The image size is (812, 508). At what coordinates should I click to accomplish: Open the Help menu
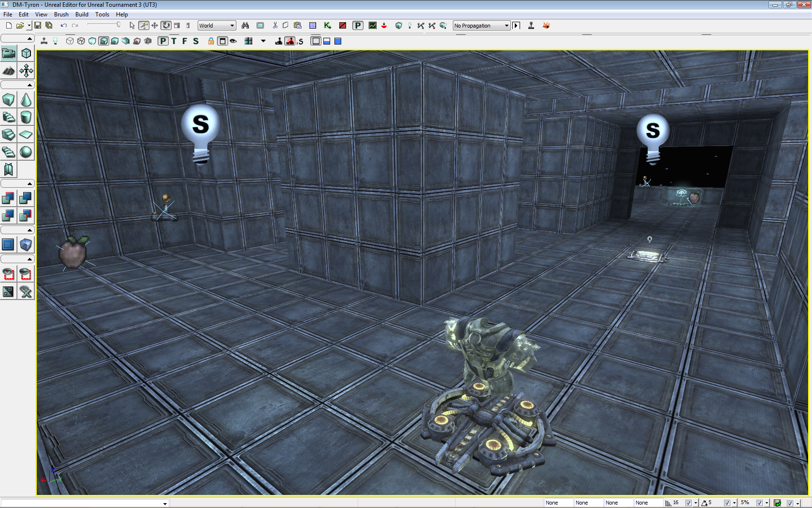[122, 15]
